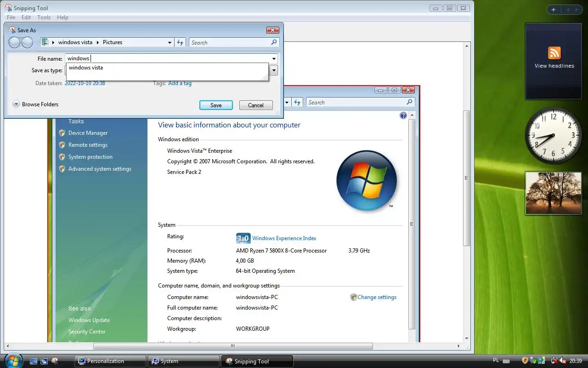Close the Save As dialog
The image size is (588, 368).
[x=273, y=30]
